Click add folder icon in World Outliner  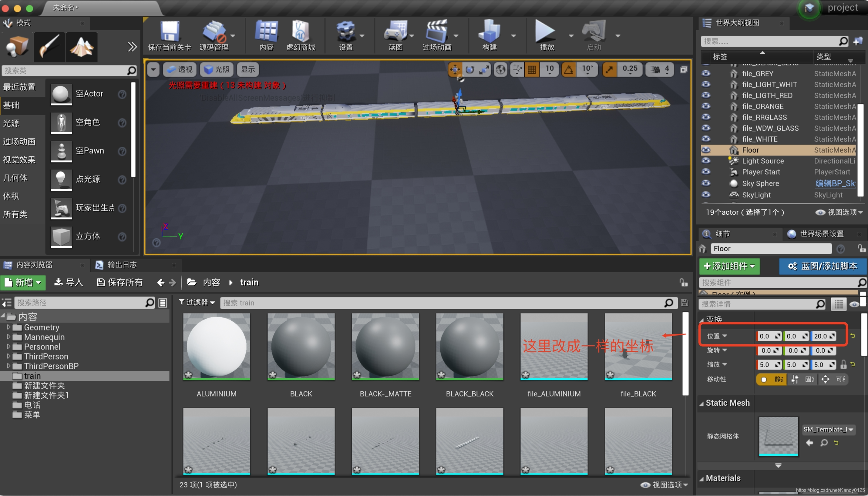(x=857, y=41)
